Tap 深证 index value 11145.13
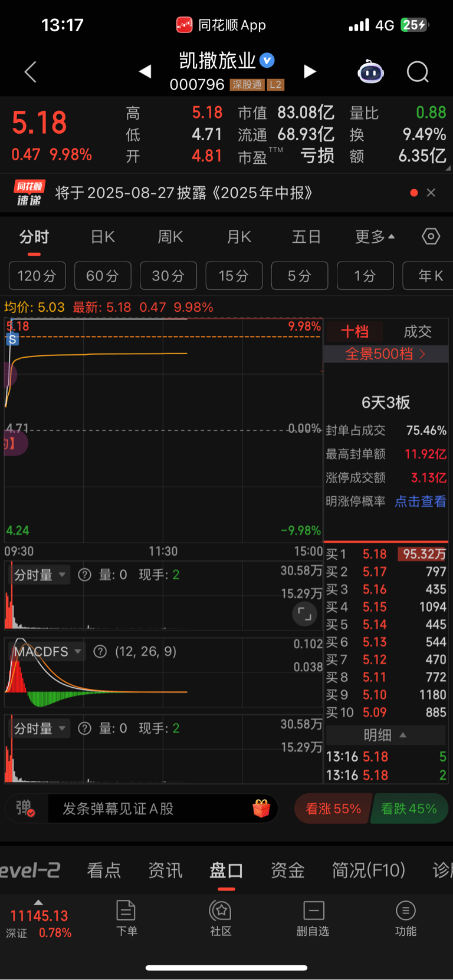Viewport: 453px width, 980px height. [x=39, y=916]
